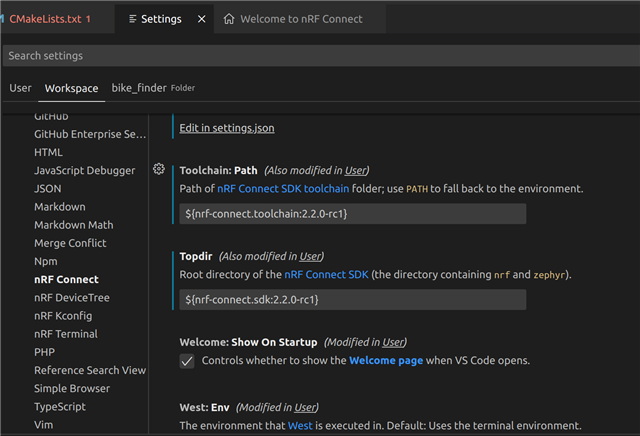The height and width of the screenshot is (436, 640).
Task: Open the West link in West: Env description
Action: click(300, 426)
